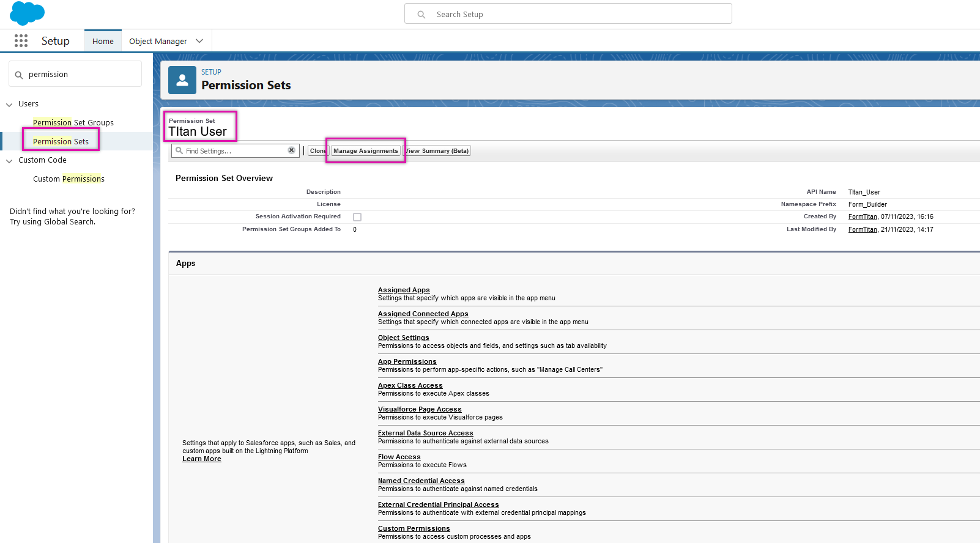Click the Salesforce cloud logo
This screenshot has width=980, height=543.
coord(28,13)
